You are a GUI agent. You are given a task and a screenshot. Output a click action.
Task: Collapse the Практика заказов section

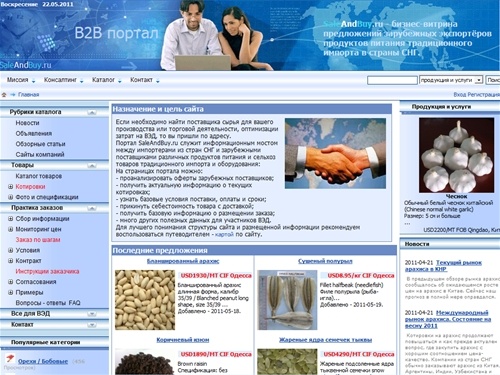[92, 208]
